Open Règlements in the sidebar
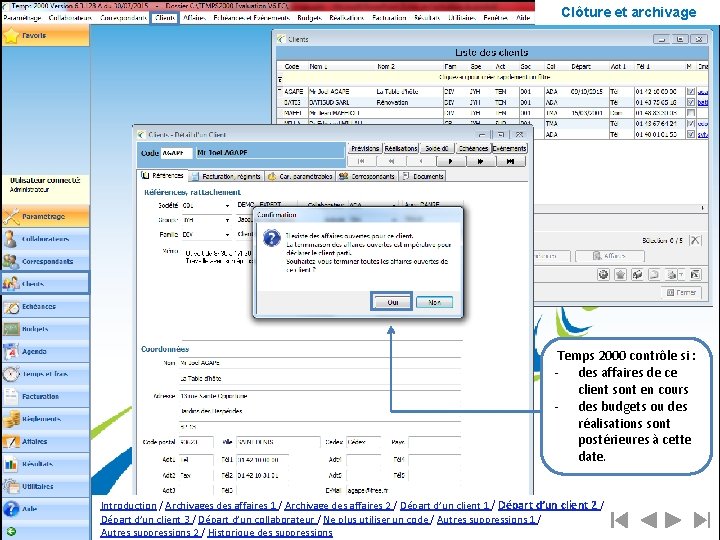Viewport: 720px width, 540px height. [x=45, y=419]
